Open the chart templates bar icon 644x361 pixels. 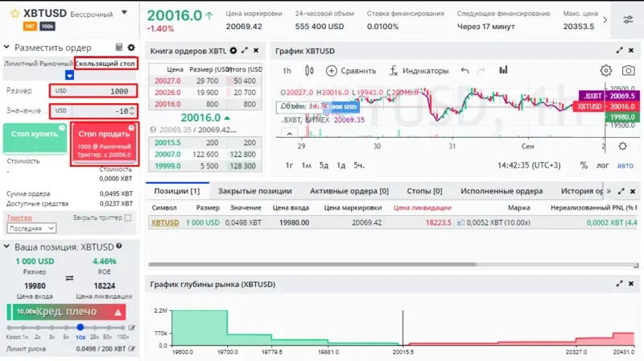pyautogui.click(x=503, y=70)
